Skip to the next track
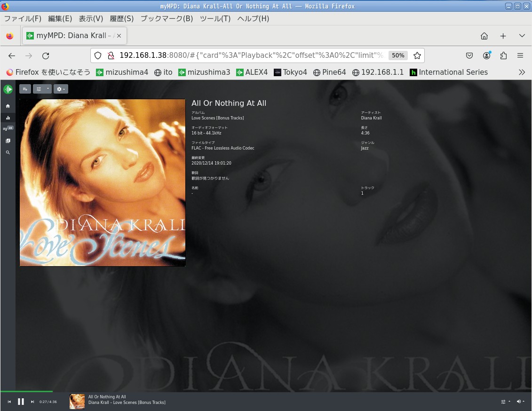The image size is (532, 411). point(32,402)
